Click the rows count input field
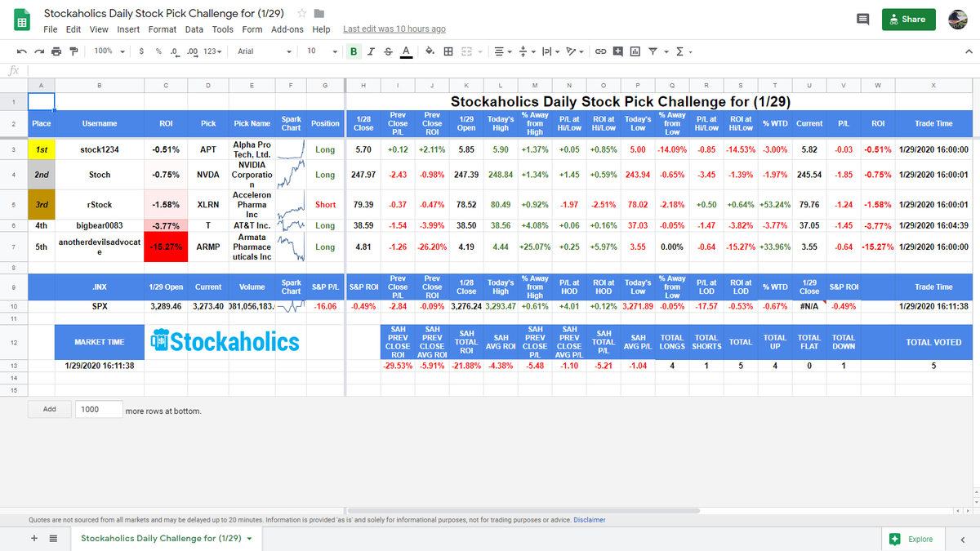 point(98,409)
